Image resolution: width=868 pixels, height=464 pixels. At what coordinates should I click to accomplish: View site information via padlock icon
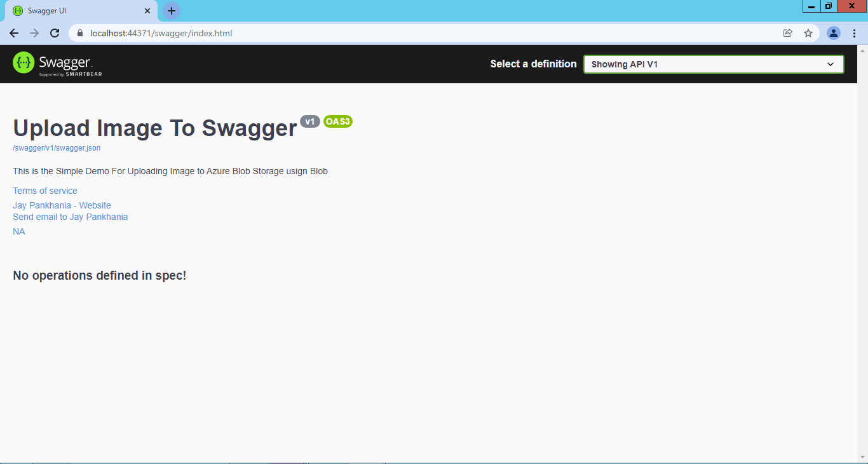click(x=80, y=33)
